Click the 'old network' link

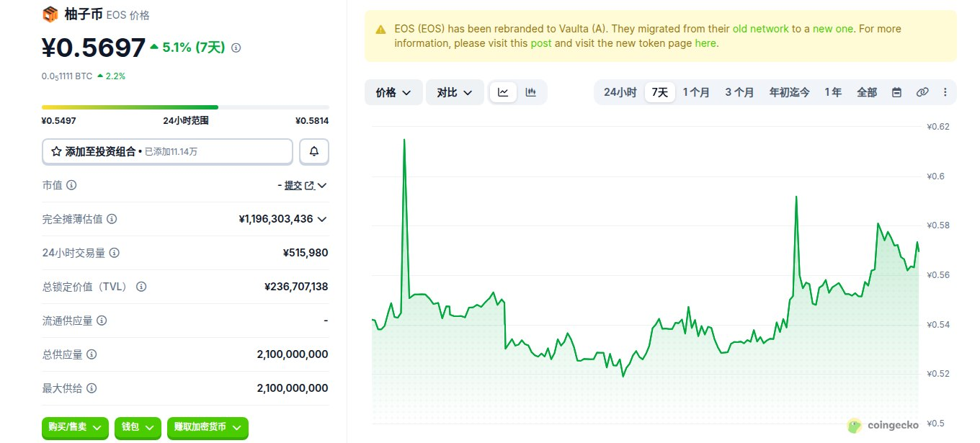pos(760,29)
